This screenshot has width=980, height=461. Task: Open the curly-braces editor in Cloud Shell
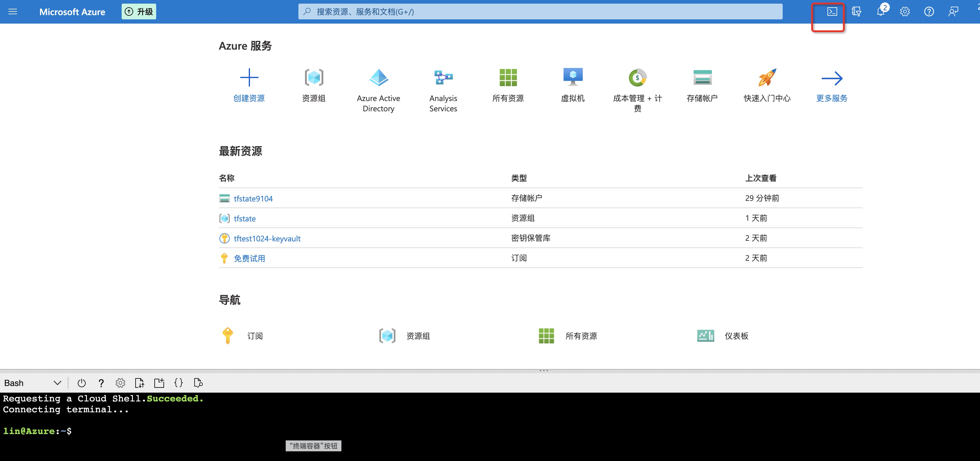[x=179, y=383]
